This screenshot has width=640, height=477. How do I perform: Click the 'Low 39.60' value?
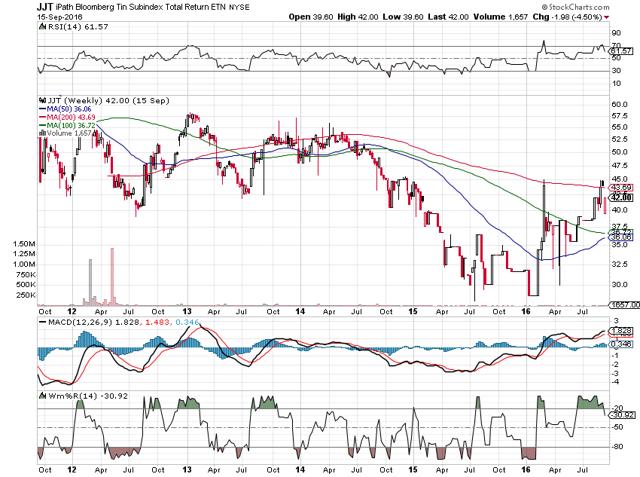pos(403,17)
